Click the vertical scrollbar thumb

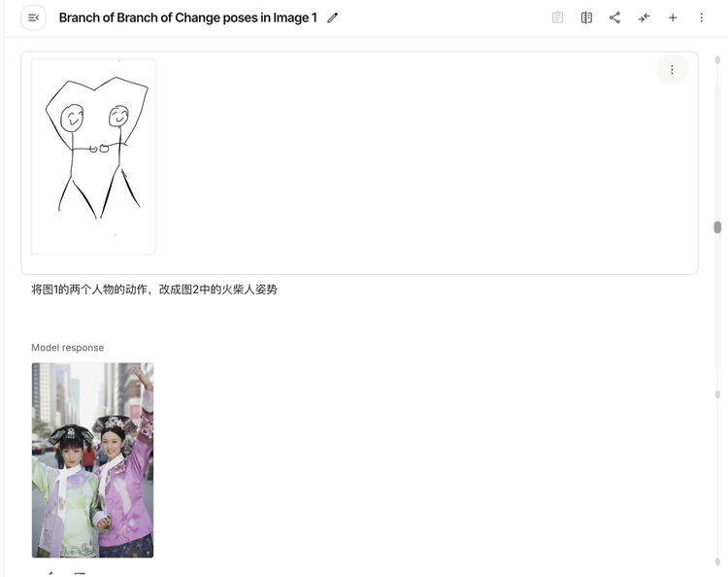(x=717, y=227)
